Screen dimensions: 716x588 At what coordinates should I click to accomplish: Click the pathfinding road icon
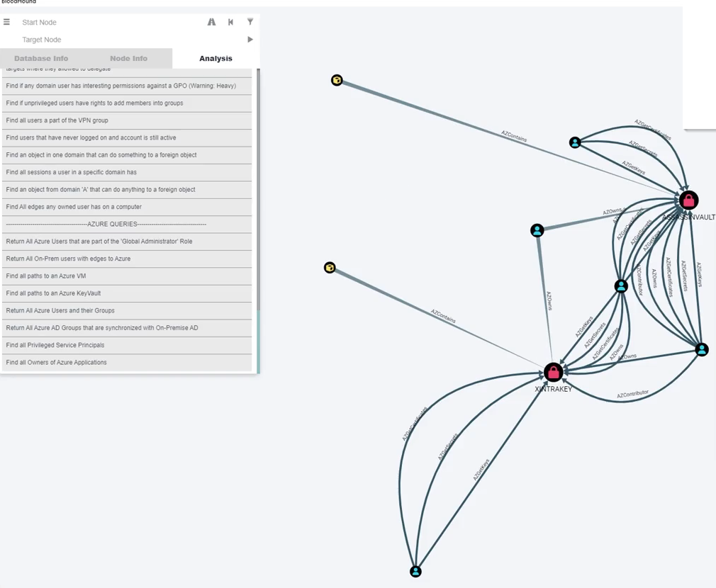click(211, 22)
